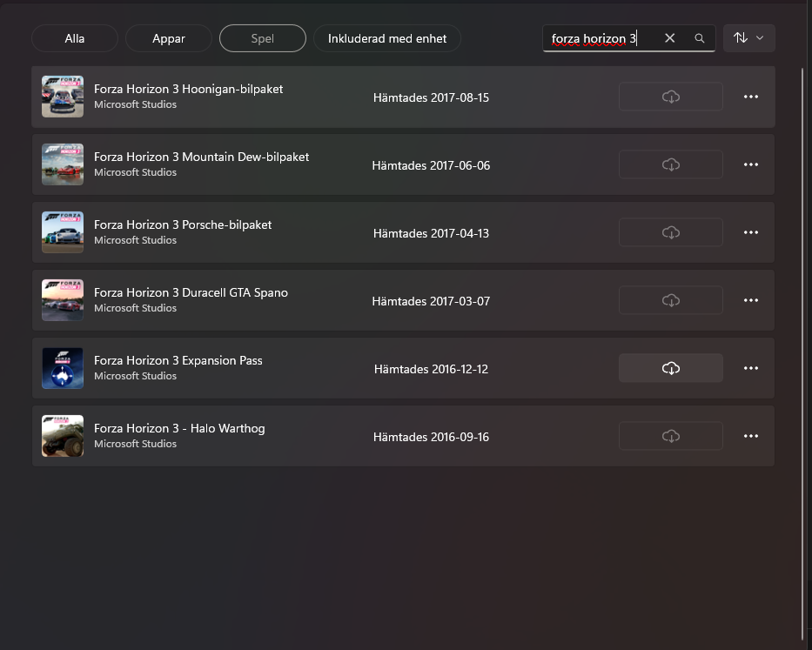Click title Forza Horizon 3 Hoonigan-bilpaket

[189, 89]
